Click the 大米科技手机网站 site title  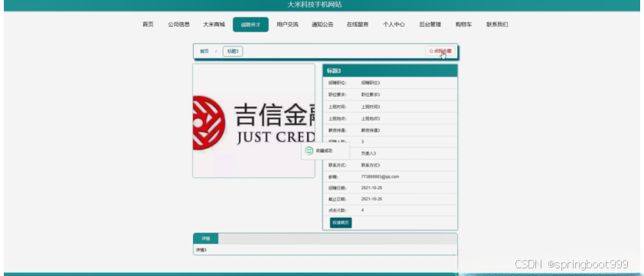[314, 5]
